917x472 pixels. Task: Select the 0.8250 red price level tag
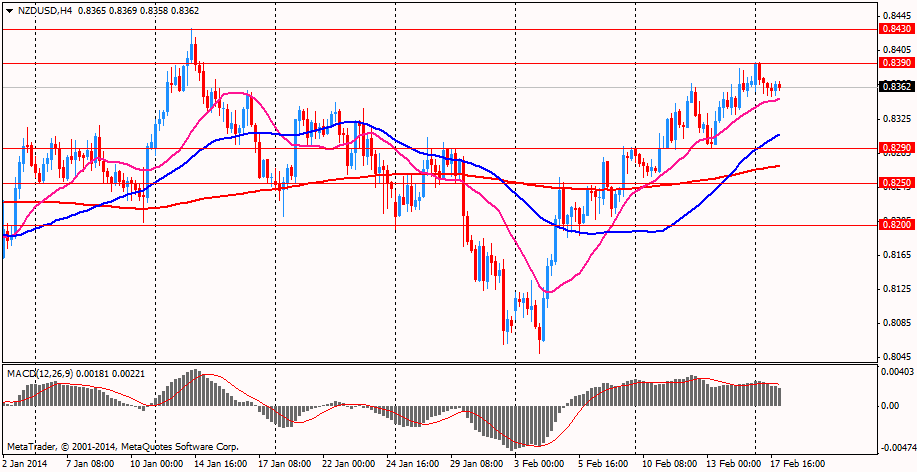click(x=894, y=184)
